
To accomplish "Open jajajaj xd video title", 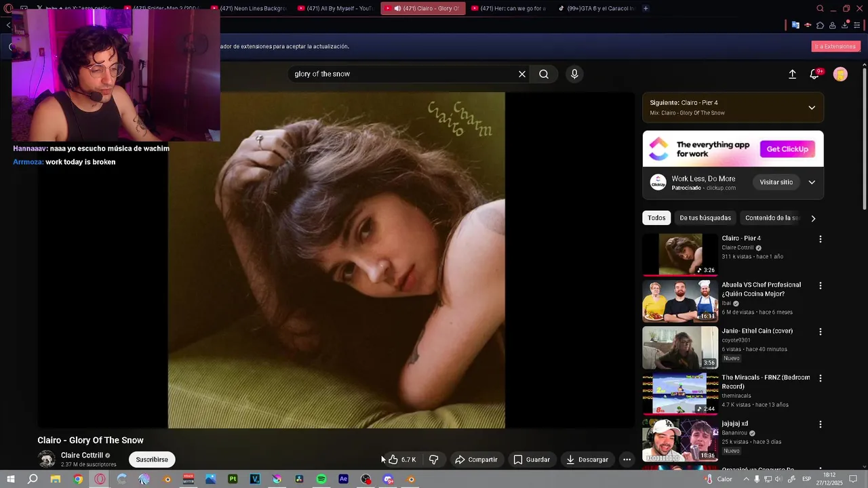I will (x=735, y=424).
